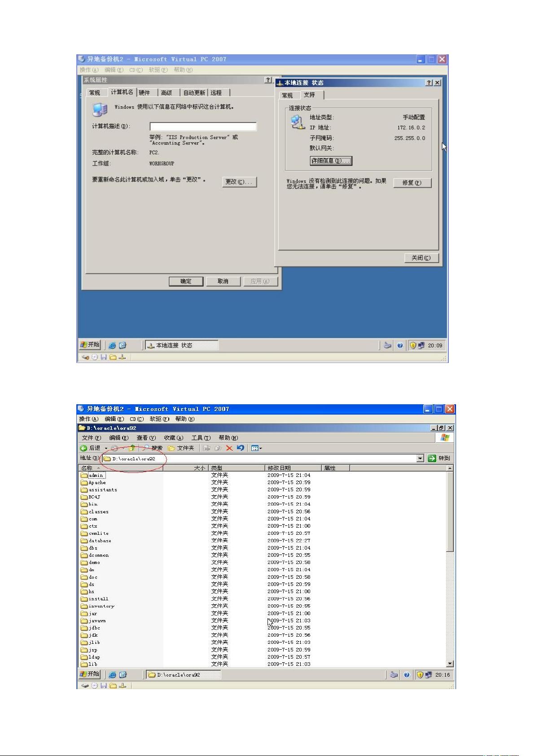Image resolution: width=535 pixels, height=756 pixels.
Task: Select the javavm folder row
Action: pyautogui.click(x=93, y=621)
